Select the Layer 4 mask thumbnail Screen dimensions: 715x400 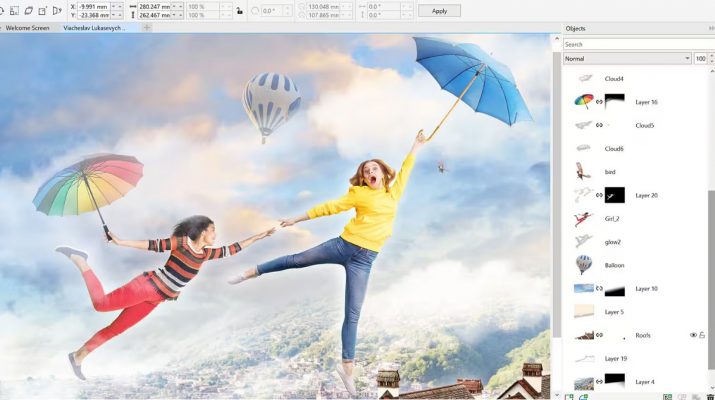pyautogui.click(x=614, y=381)
